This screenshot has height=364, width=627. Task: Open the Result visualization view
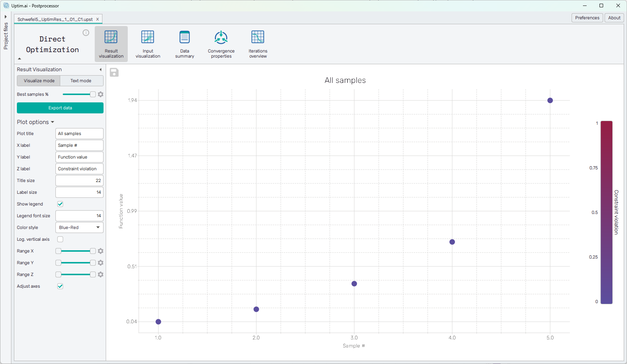tap(111, 44)
